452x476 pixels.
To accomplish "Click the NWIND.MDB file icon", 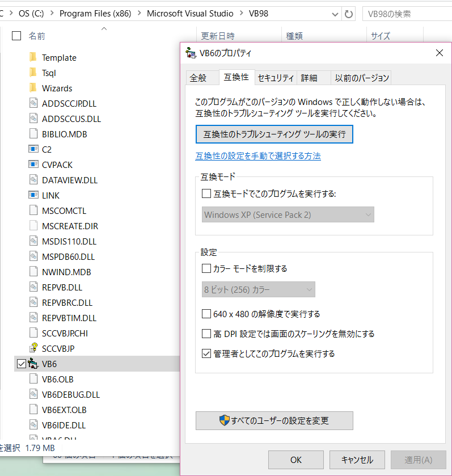I will pyautogui.click(x=33, y=272).
